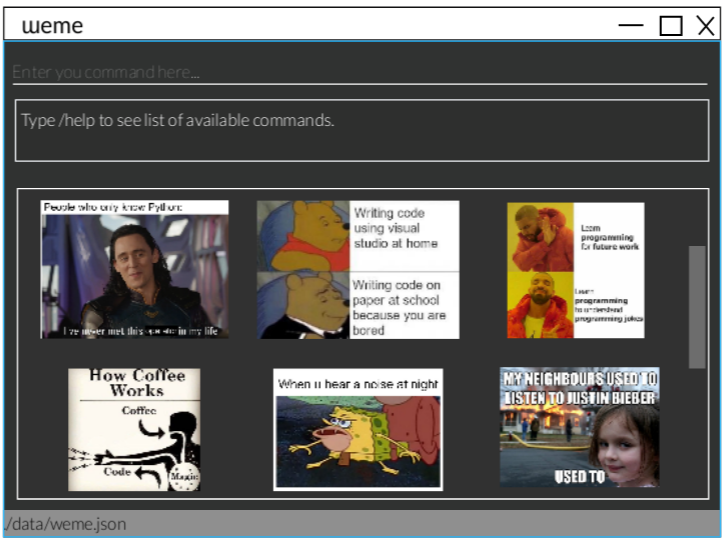Minimize the weme window
The height and width of the screenshot is (542, 722).
tap(630, 25)
